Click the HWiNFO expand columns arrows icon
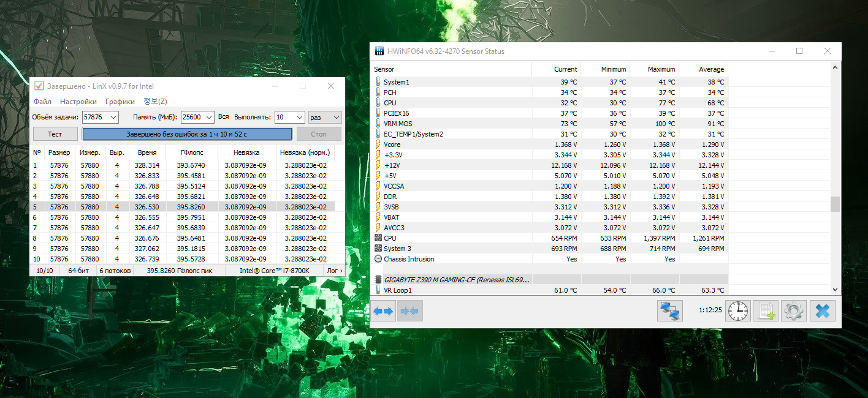This screenshot has width=868, height=398. click(384, 311)
